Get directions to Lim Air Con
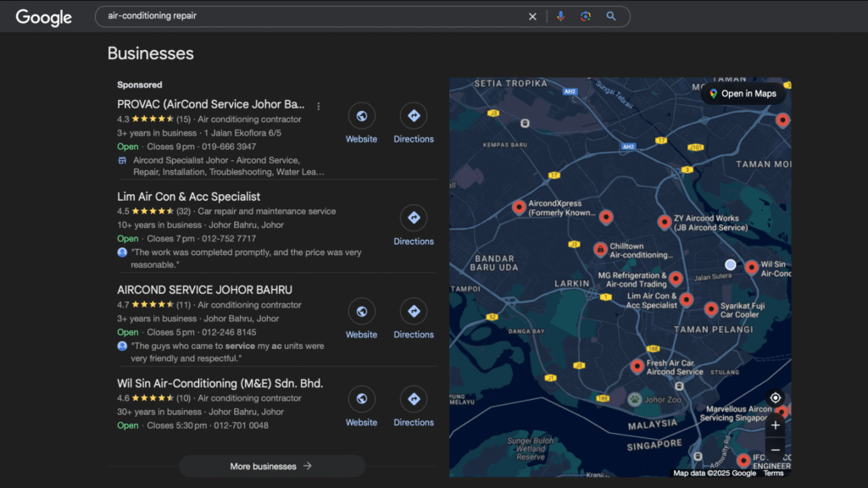The width and height of the screenshot is (868, 488). tap(414, 218)
